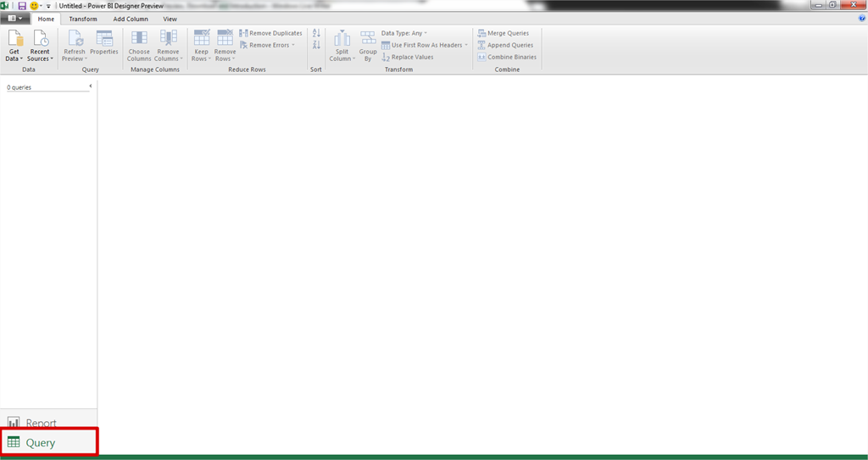Click the Remove Columns icon
868x460 pixels.
[x=168, y=38]
